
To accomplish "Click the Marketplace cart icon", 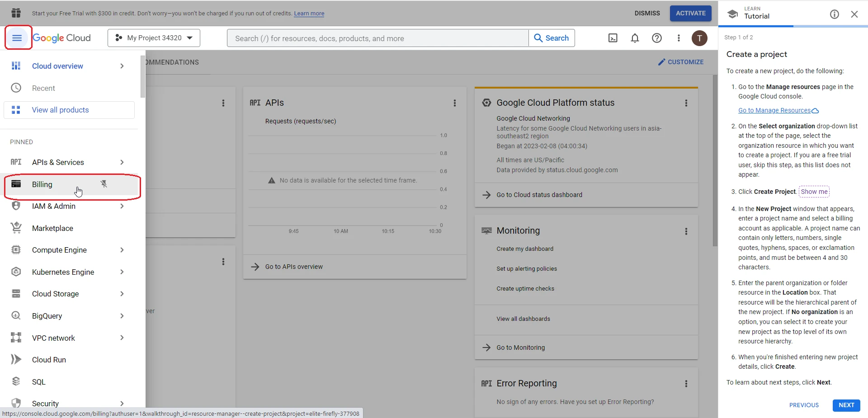I will 16,228.
